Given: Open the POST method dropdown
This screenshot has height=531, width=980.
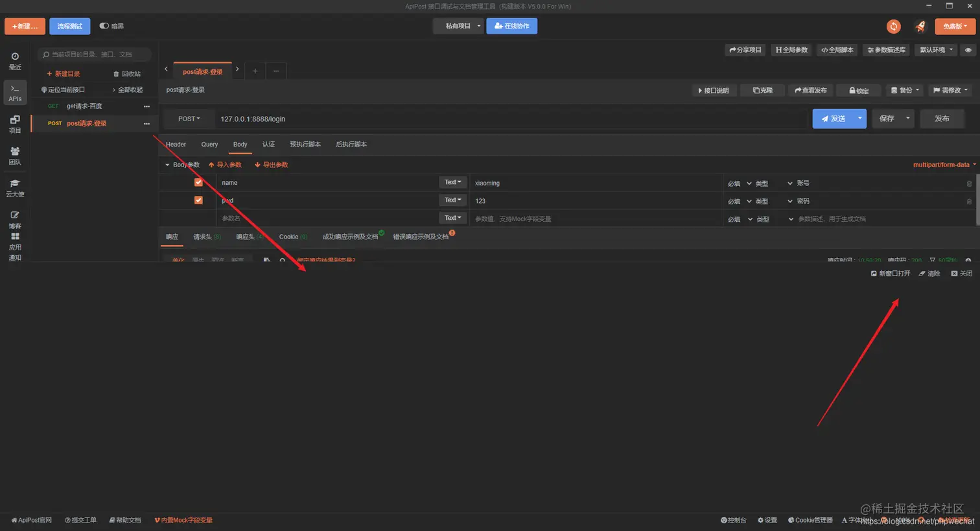Looking at the screenshot, I should tap(189, 119).
